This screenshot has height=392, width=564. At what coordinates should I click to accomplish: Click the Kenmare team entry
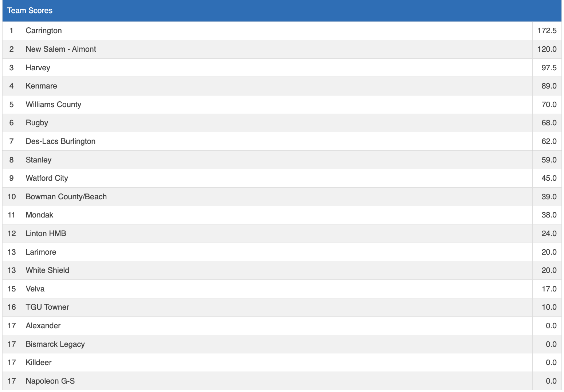(x=41, y=86)
